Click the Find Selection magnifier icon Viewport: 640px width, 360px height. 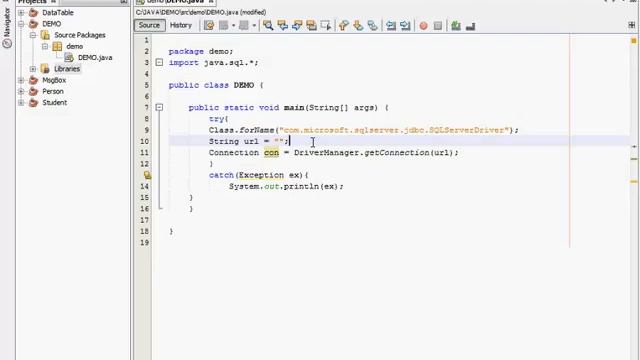(268, 26)
